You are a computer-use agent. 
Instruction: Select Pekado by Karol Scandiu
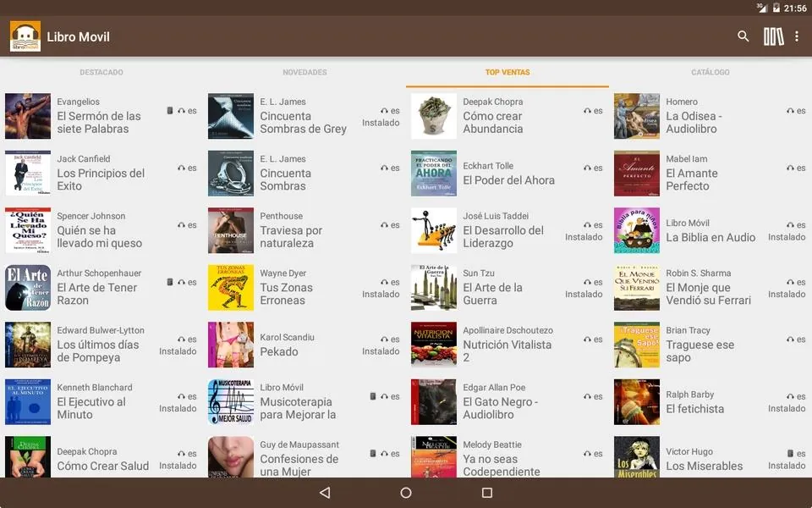[x=279, y=351]
